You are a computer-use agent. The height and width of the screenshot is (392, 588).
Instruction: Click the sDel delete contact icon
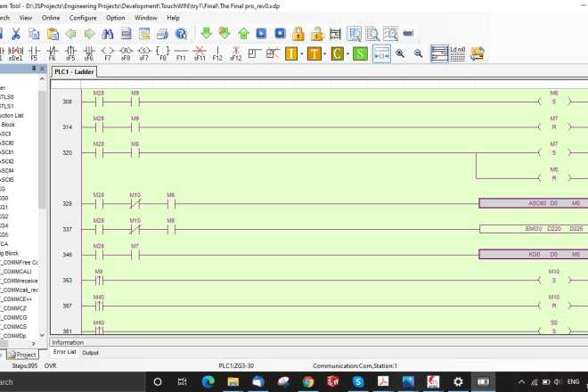(15, 53)
